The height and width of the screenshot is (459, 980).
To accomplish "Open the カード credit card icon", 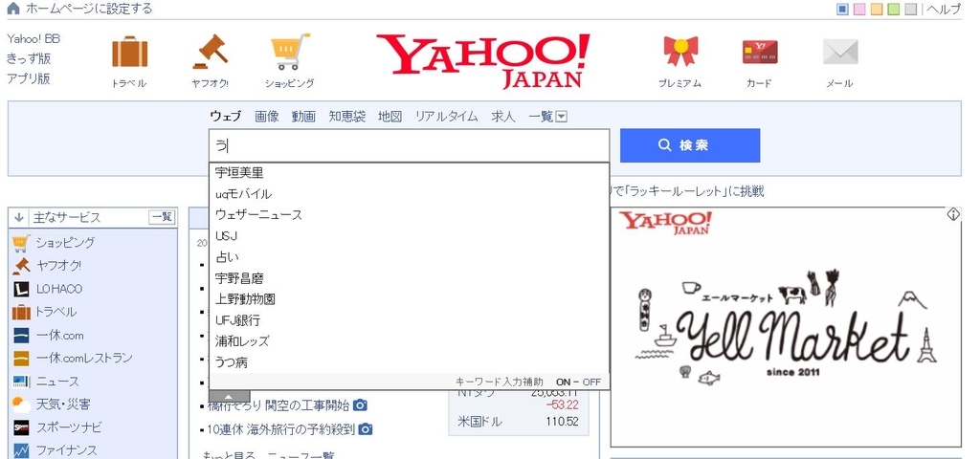I will tap(759, 52).
